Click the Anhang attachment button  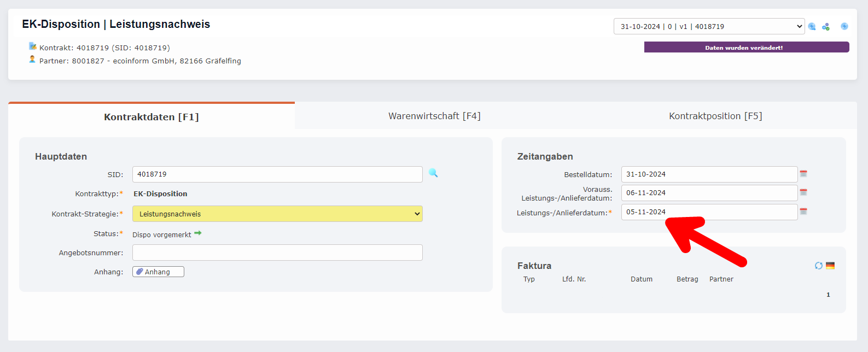coord(158,272)
